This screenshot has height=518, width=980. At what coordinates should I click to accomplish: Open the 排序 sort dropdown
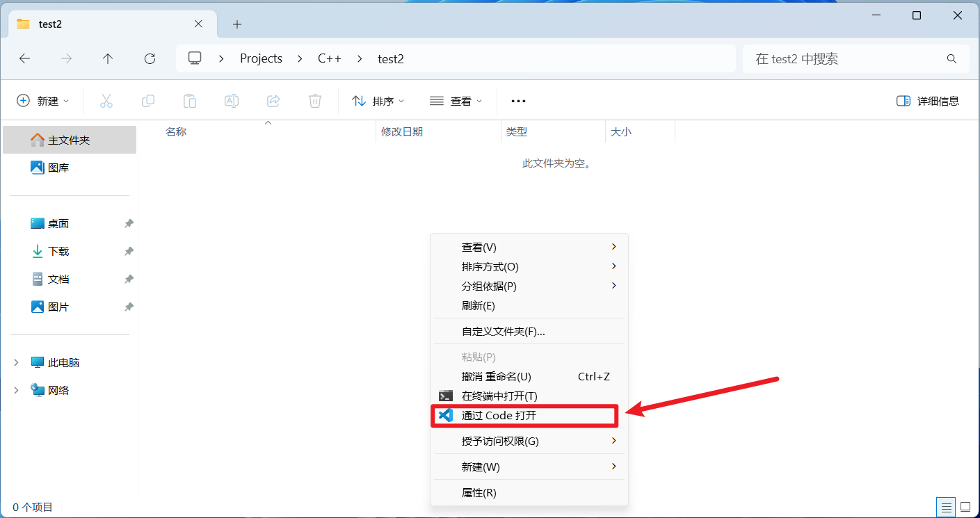378,101
